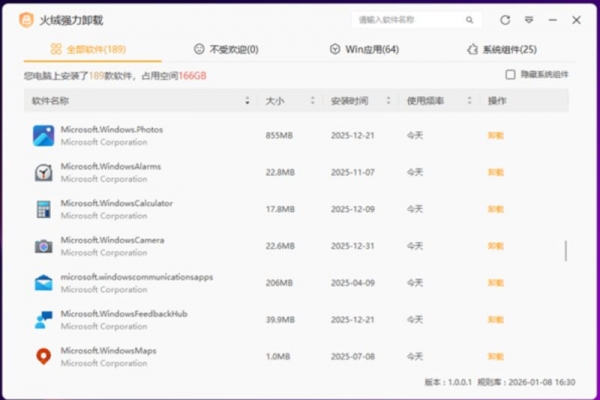Click the 操作 column header
The height and width of the screenshot is (400, 600).
click(497, 101)
